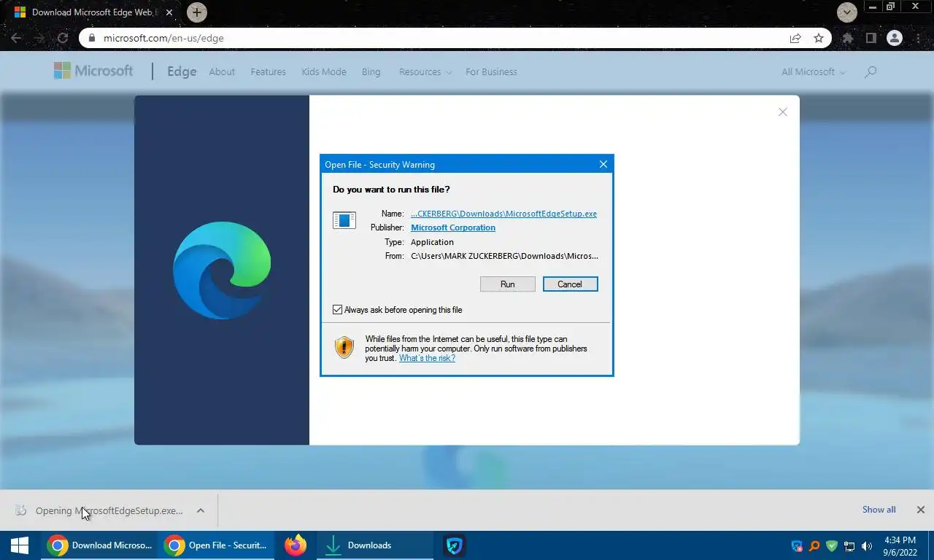The image size is (934, 560).
Task: Click the share page icon in address bar
Action: (x=795, y=38)
